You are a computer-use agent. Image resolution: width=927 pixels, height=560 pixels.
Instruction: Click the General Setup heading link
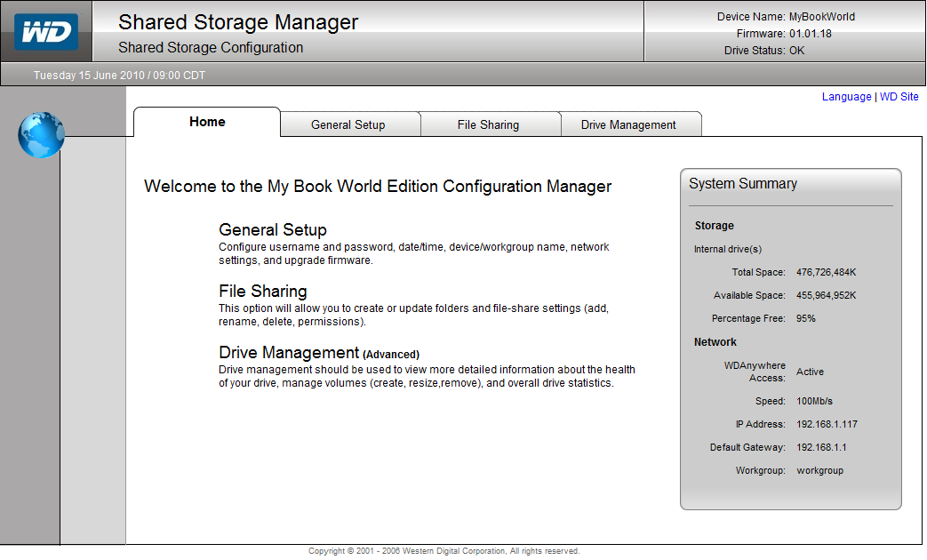(272, 229)
